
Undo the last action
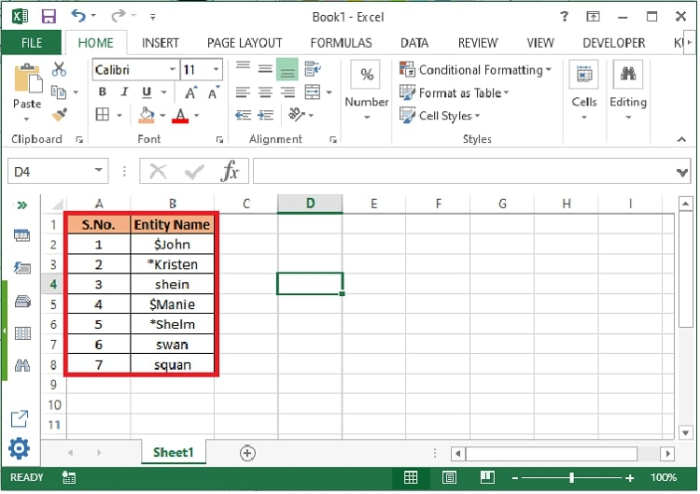pos(79,16)
